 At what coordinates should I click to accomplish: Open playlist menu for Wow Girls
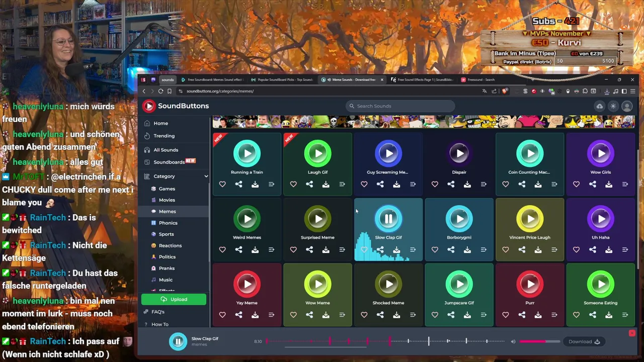625,184
